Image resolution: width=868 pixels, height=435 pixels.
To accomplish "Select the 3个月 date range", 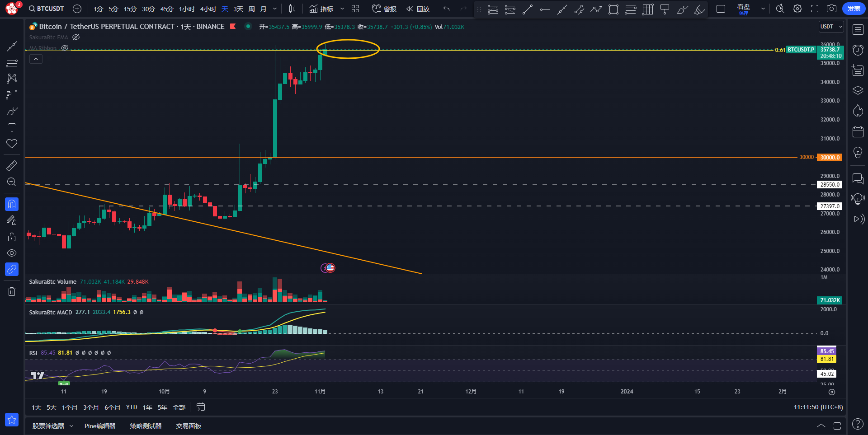I will point(91,407).
